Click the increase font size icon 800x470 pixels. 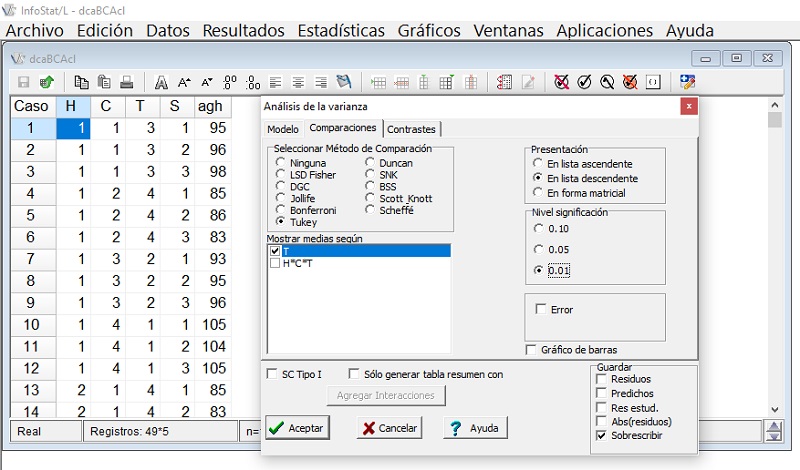coord(184,82)
